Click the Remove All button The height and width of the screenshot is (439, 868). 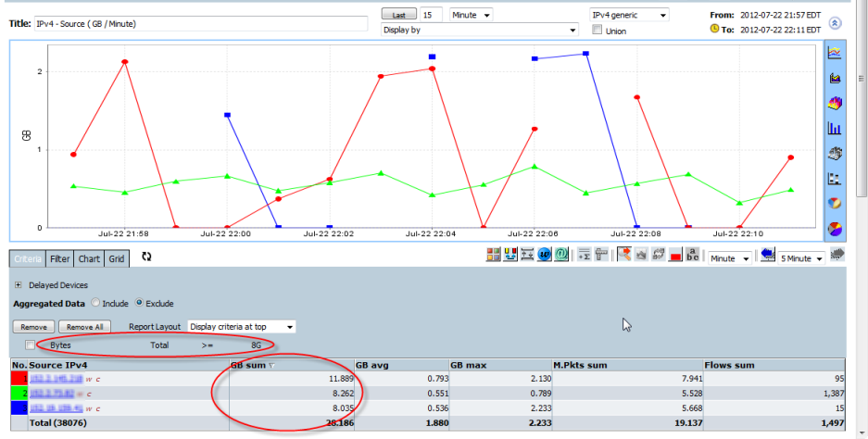pyautogui.click(x=84, y=327)
